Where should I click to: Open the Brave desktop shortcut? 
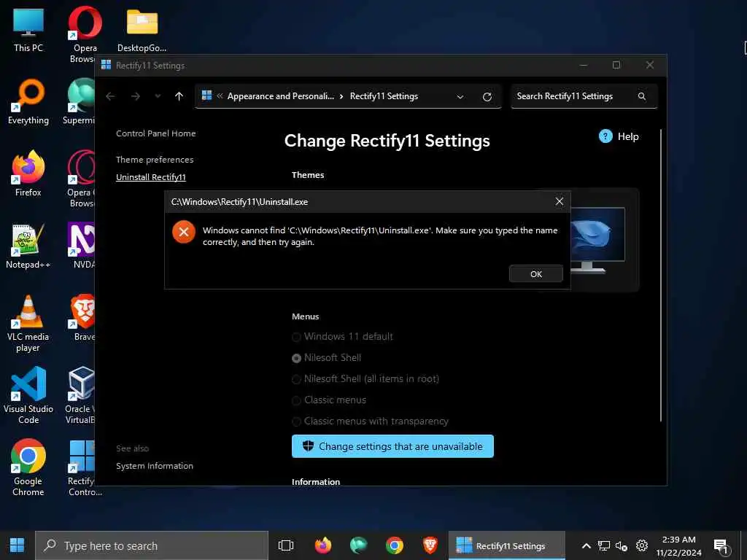(x=83, y=318)
